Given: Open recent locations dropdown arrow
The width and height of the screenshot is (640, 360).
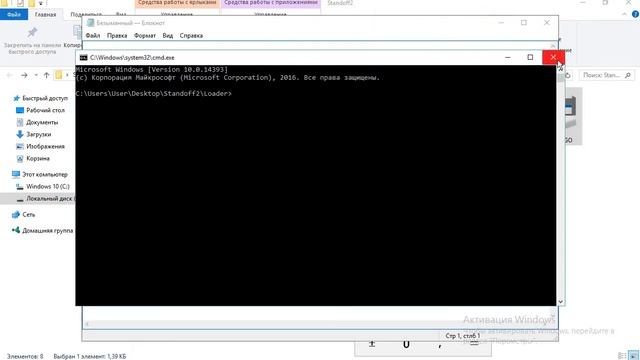Looking at the screenshot, I should coord(36,75).
